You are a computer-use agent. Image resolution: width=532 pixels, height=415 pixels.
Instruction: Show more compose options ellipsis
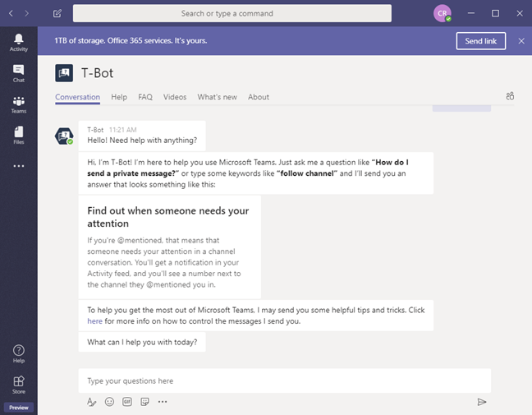pos(163,402)
